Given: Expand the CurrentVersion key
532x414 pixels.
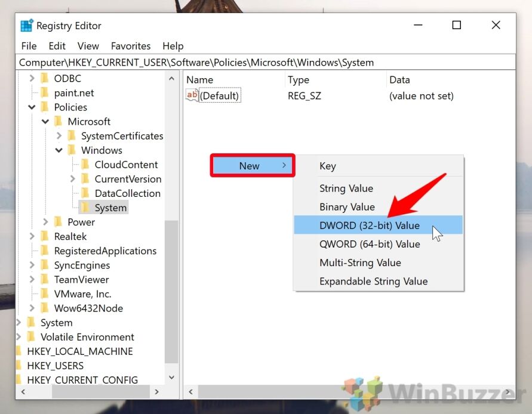Looking at the screenshot, I should 73,179.
